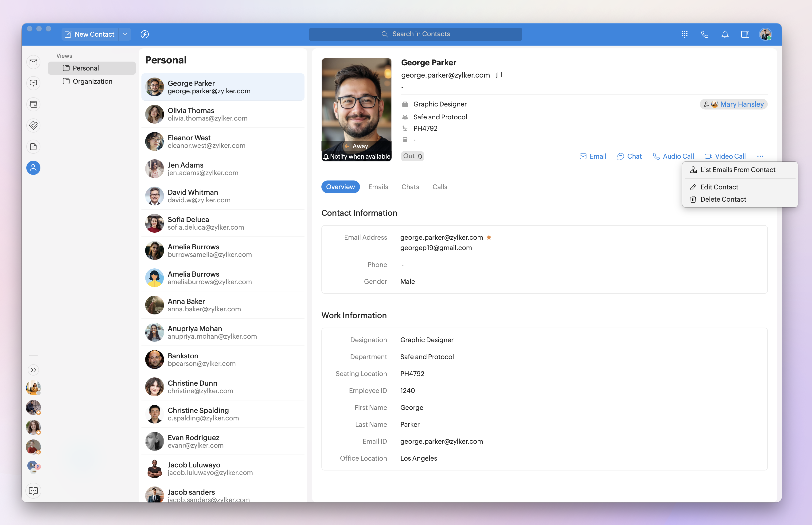
Task: Expand the New Contact dropdown arrow
Action: (x=125, y=34)
